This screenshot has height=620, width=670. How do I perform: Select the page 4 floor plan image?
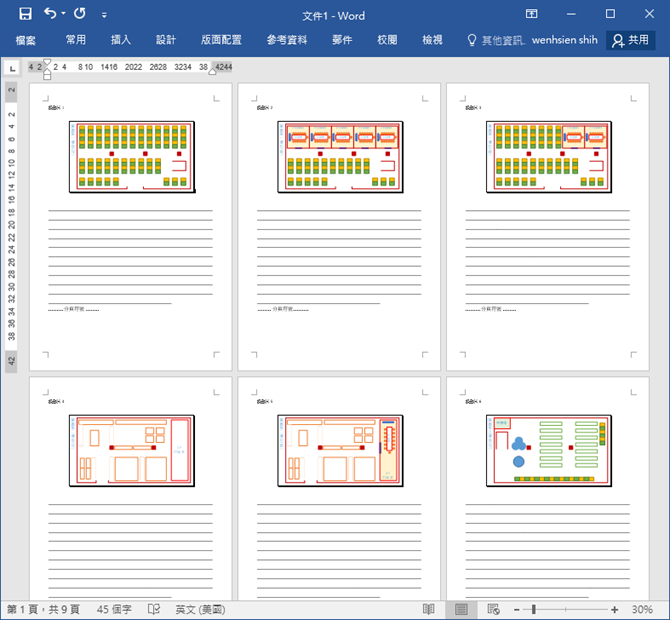(x=132, y=451)
